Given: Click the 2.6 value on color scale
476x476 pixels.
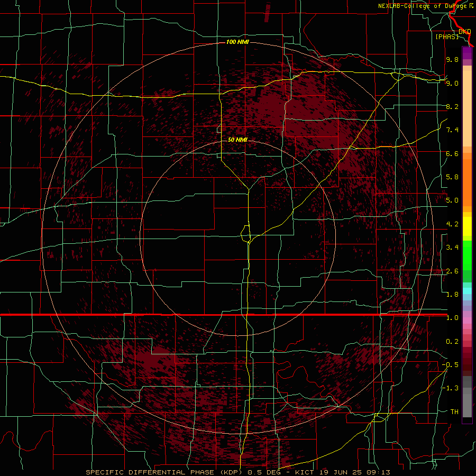Looking at the screenshot, I should point(452,271).
